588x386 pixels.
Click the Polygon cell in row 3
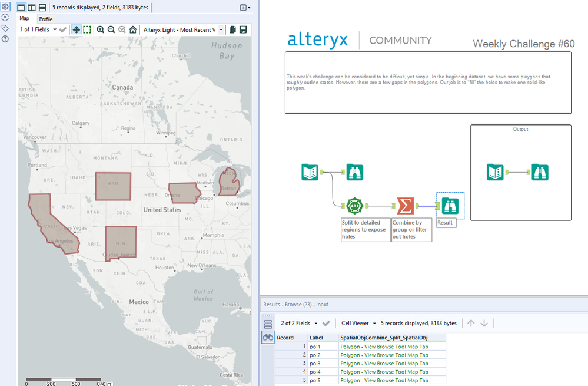[x=392, y=364]
